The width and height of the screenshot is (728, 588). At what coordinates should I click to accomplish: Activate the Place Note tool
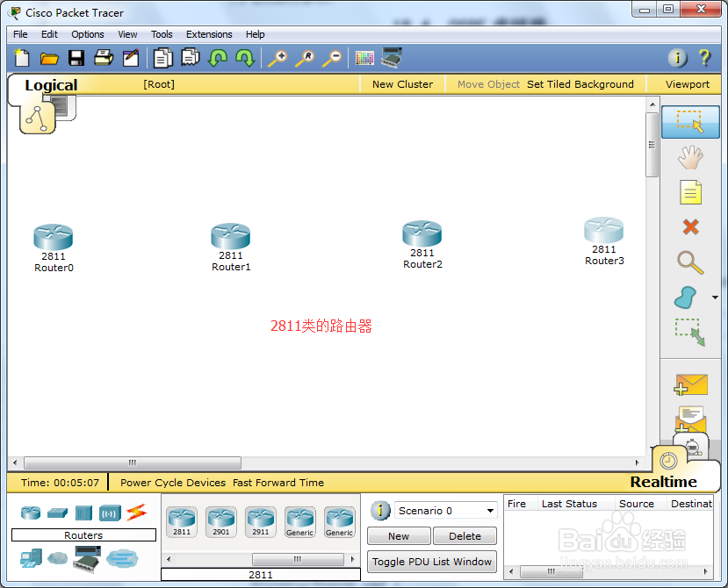[x=691, y=192]
